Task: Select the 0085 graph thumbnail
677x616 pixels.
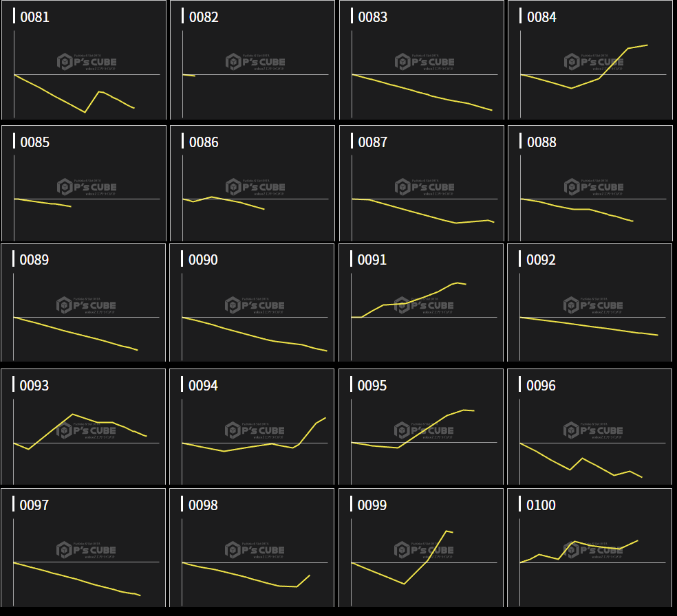Action: pos(84,184)
